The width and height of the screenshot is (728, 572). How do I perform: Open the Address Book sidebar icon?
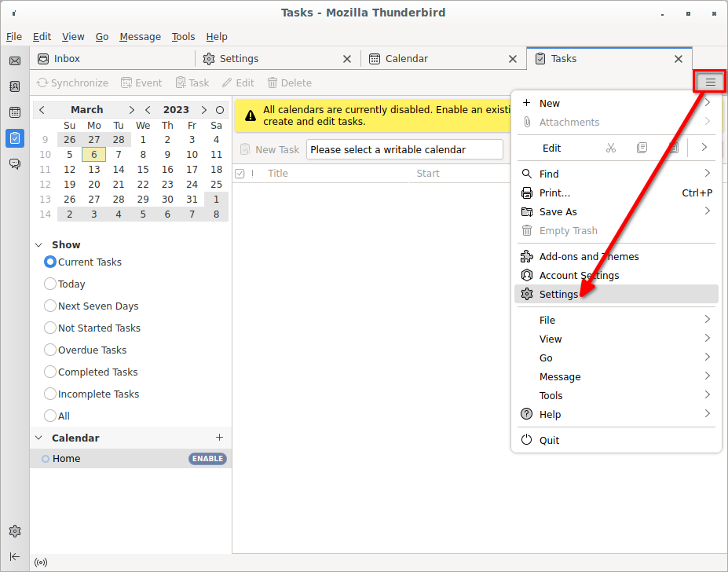click(14, 86)
